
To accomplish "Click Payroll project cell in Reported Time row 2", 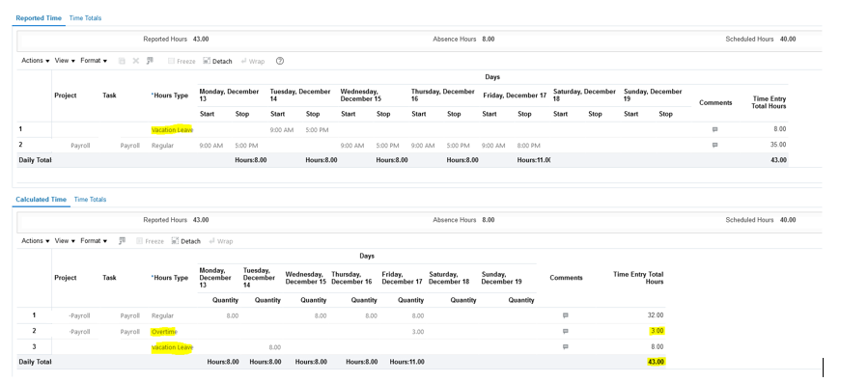I will (x=80, y=146).
